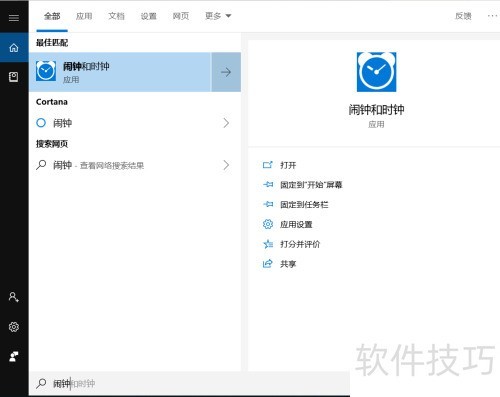Click the pin icon for 固定到"开始"屏幕
The width and height of the screenshot is (500, 397).
[x=268, y=184]
